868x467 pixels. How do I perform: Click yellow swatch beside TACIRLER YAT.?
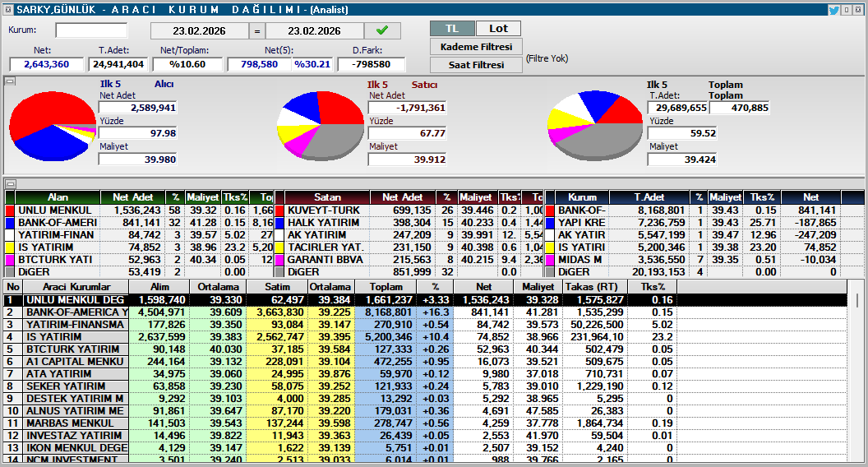coord(279,247)
